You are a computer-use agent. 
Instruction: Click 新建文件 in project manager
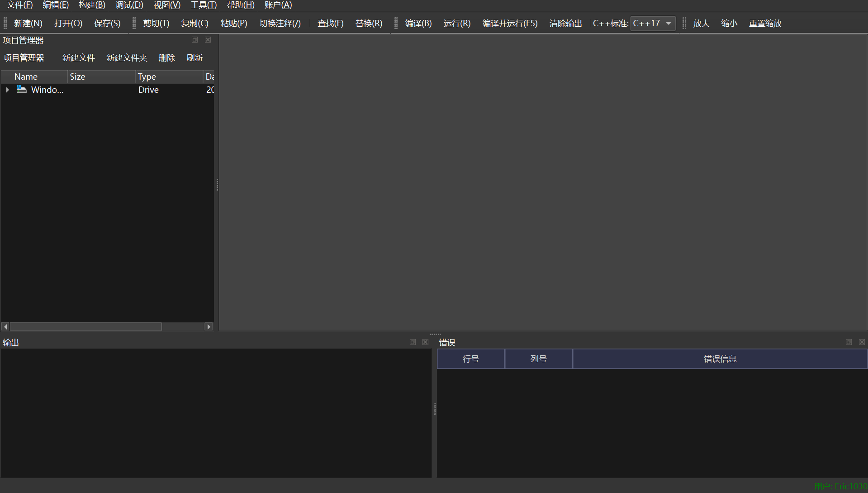coord(78,58)
